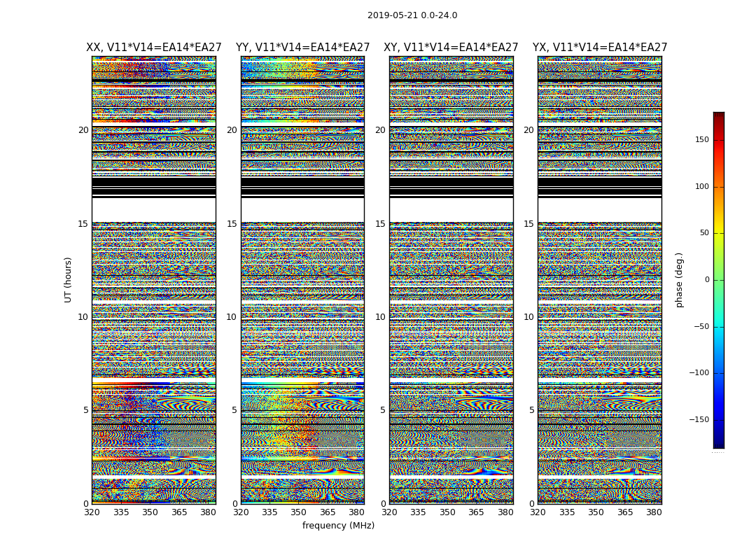Image resolution: width=735 pixels, height=560 pixels.
Task: Click the 350 frequency tick of YY panel
Action: coord(299,512)
